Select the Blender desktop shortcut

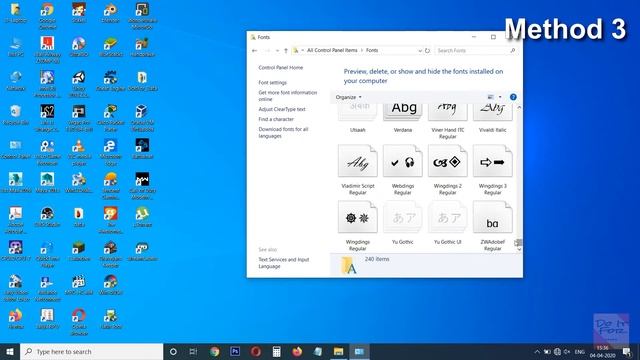(x=111, y=12)
